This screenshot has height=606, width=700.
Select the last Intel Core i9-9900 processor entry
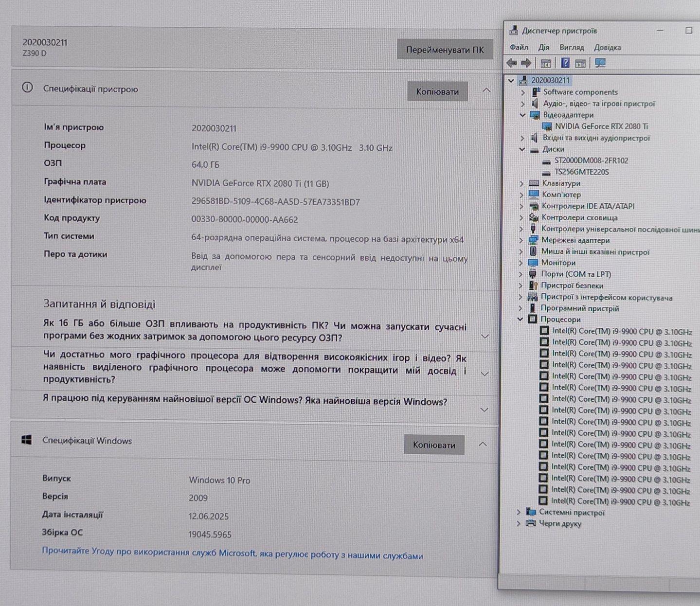click(621, 501)
